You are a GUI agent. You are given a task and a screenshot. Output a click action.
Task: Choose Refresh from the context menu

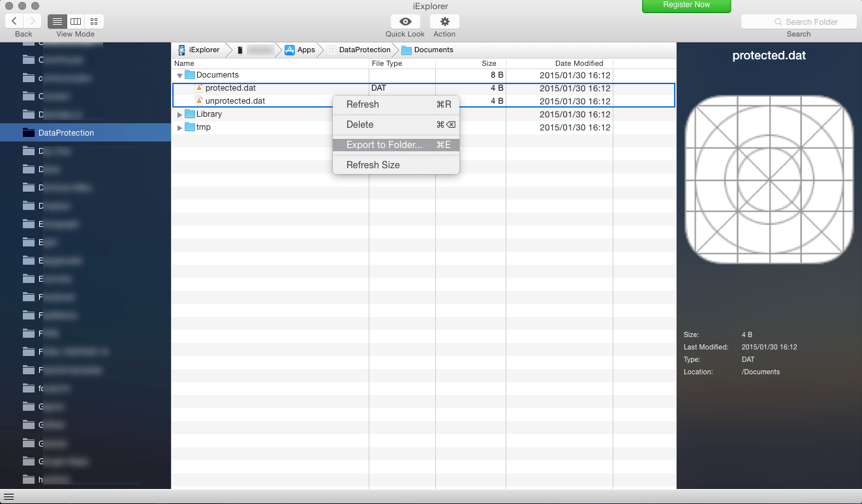point(396,104)
